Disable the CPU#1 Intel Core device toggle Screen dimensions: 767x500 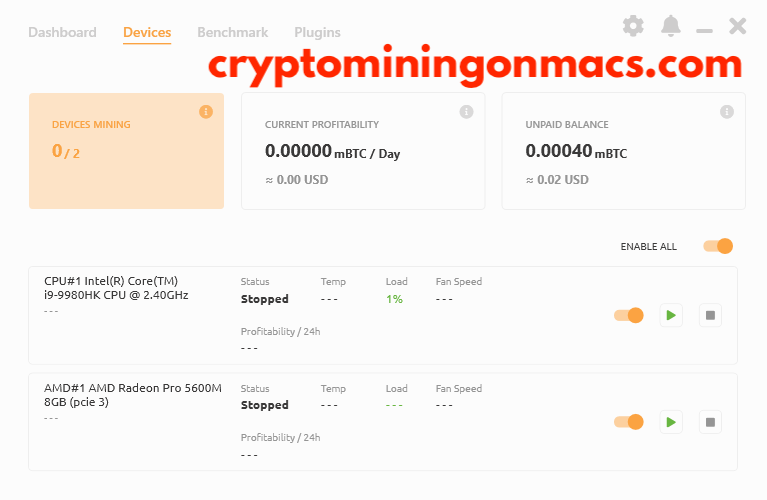coord(629,316)
